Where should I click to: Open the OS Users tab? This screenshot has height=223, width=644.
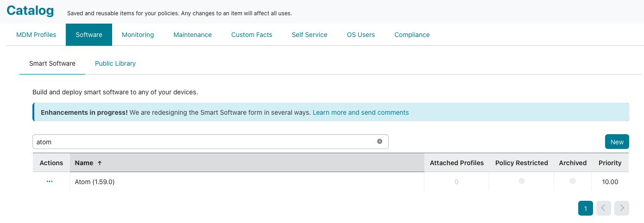click(361, 35)
